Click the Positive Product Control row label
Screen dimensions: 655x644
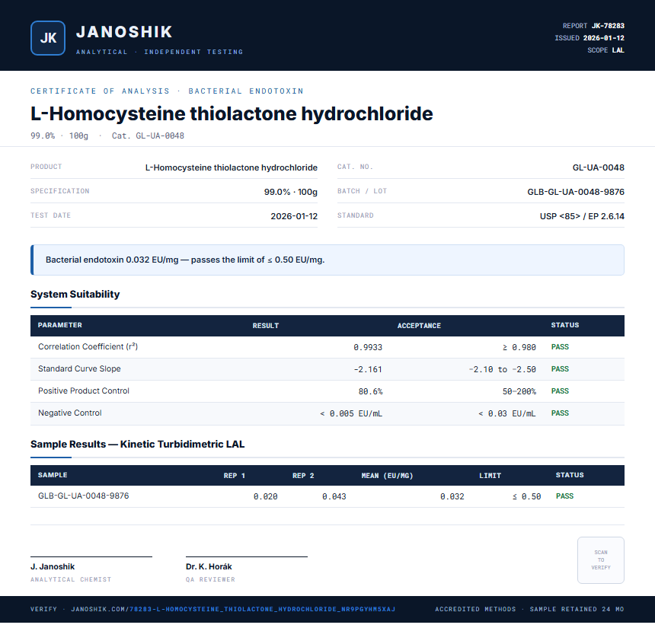click(x=84, y=391)
